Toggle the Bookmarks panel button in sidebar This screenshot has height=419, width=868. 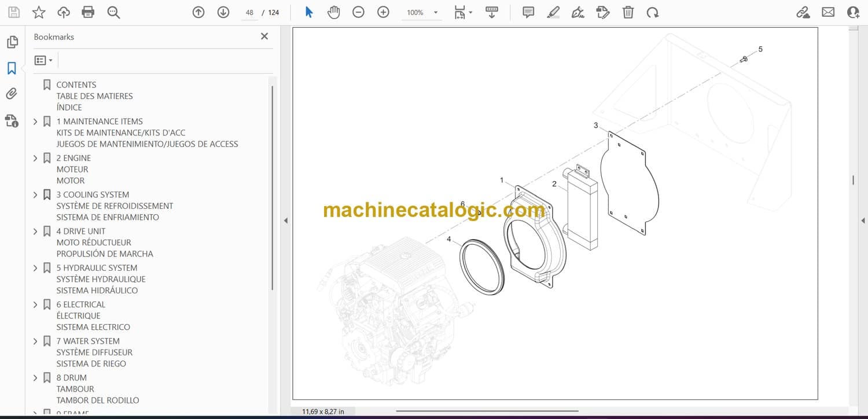coord(12,68)
